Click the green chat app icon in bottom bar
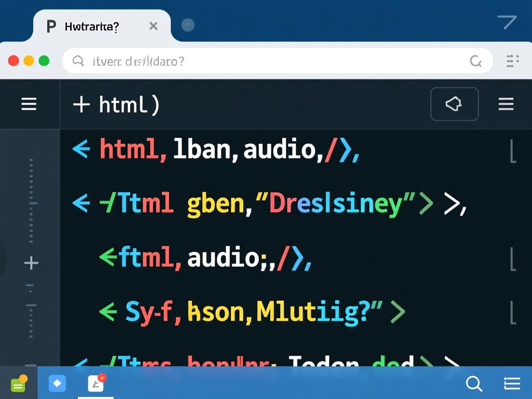Image resolution: width=532 pixels, height=399 pixels. coord(18,384)
